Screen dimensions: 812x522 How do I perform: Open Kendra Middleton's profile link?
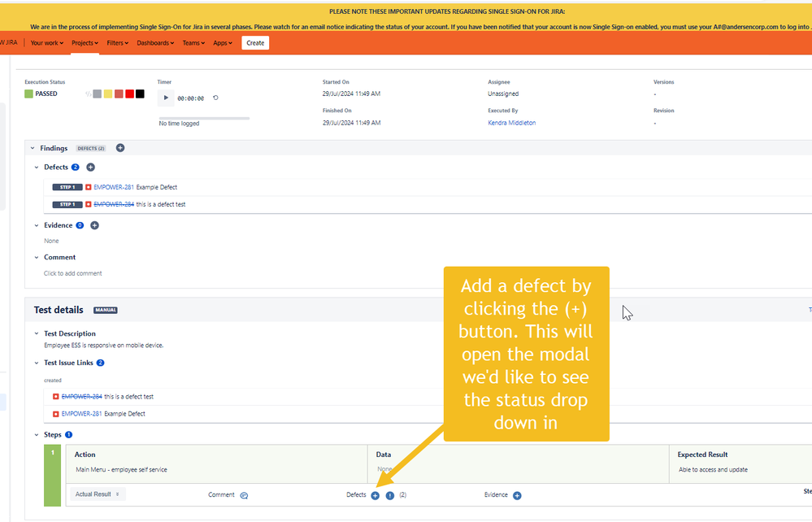[511, 123]
